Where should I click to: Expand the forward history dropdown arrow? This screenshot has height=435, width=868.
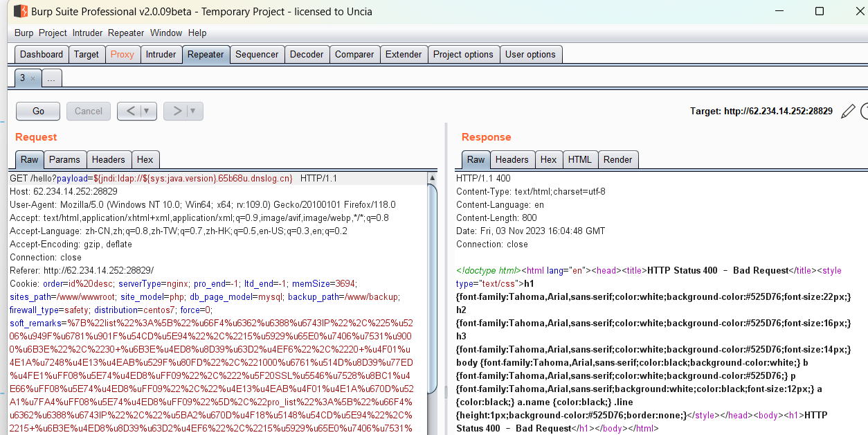tap(193, 111)
